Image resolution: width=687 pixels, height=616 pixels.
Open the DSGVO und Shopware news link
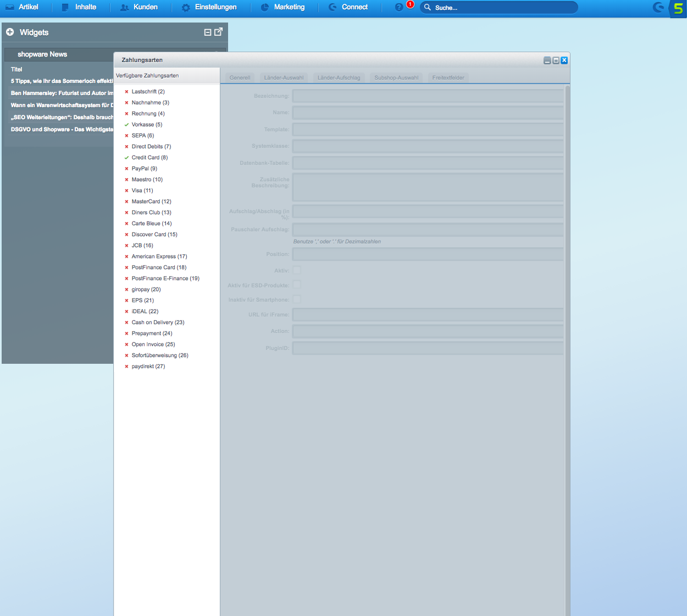[x=62, y=130]
